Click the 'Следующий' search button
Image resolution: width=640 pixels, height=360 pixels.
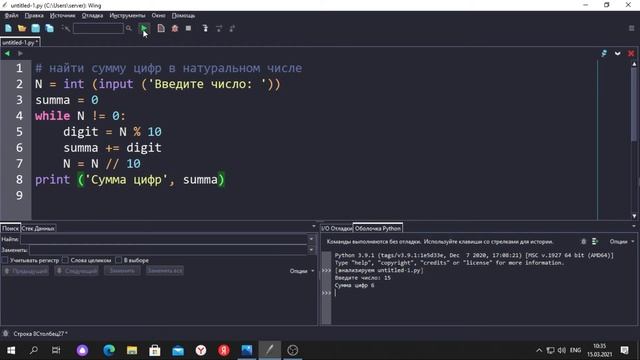77,271
